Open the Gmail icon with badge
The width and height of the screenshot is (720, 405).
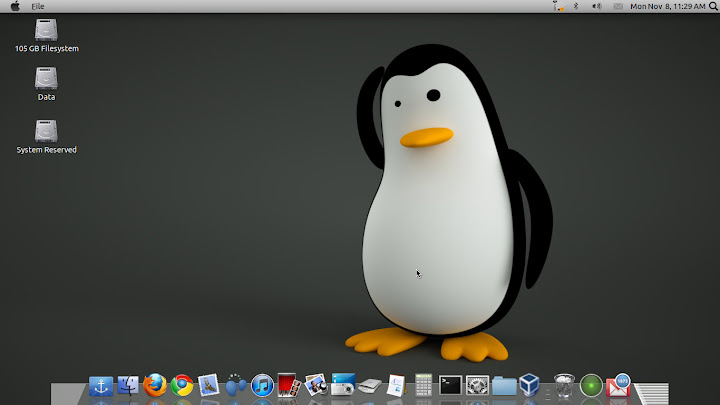tap(618, 385)
